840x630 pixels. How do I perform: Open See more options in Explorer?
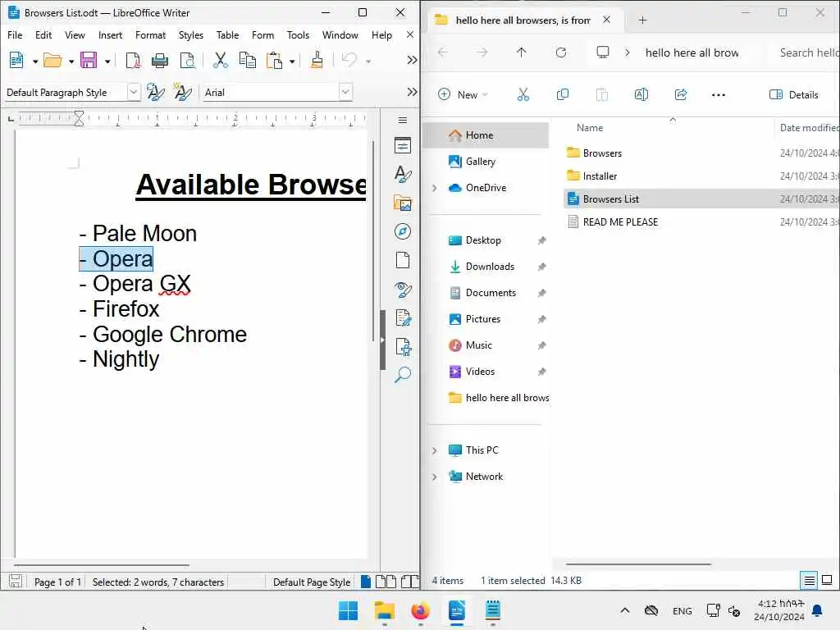coord(719,95)
